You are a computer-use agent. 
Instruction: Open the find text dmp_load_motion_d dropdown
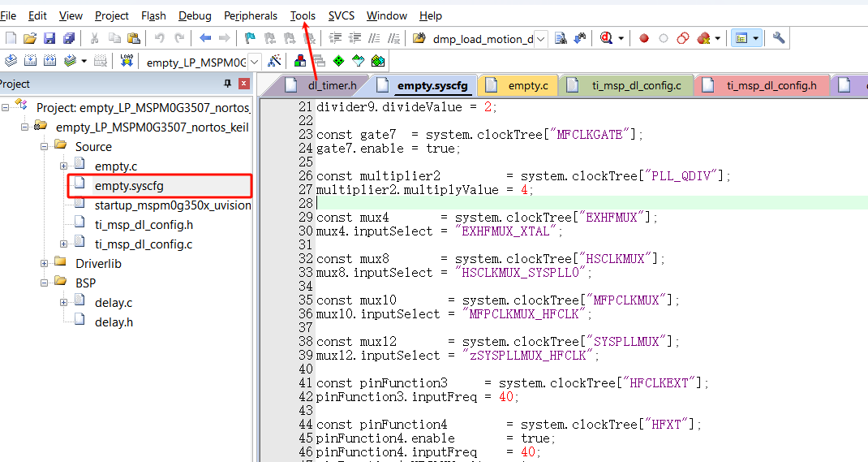541,39
